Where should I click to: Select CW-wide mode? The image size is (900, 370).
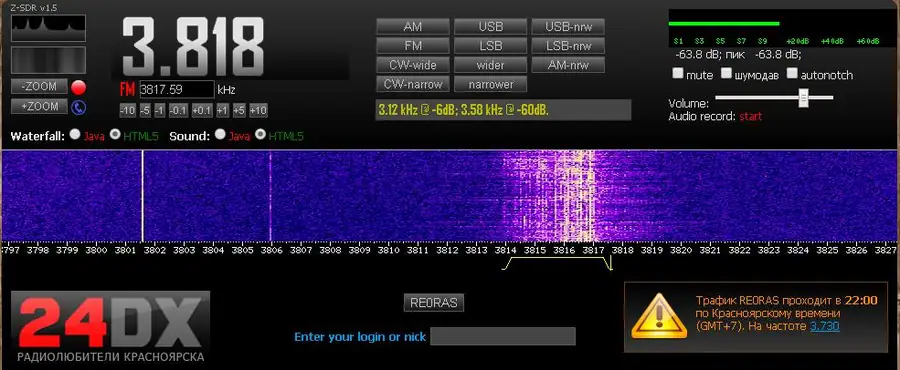pos(413,65)
